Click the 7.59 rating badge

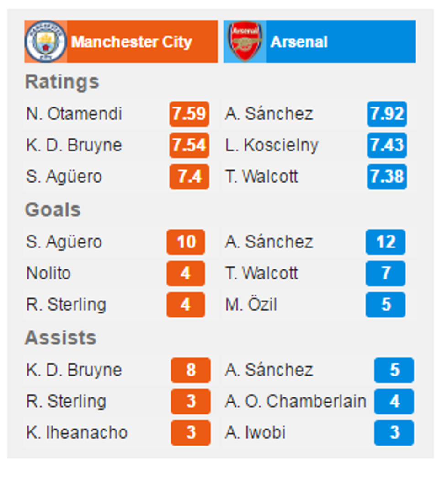[189, 114]
